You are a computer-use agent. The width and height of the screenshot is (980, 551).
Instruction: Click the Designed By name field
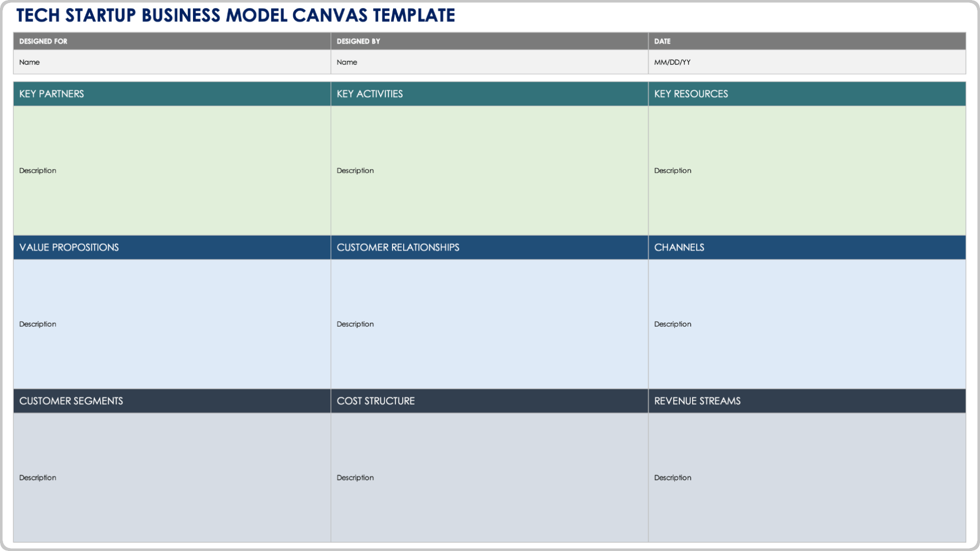coord(489,62)
